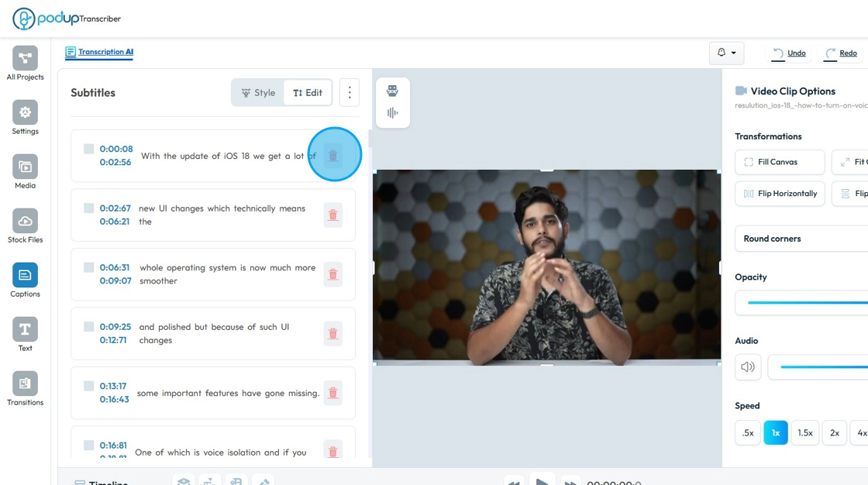Open the Text tool panel
The height and width of the screenshot is (485, 868).
point(25,335)
